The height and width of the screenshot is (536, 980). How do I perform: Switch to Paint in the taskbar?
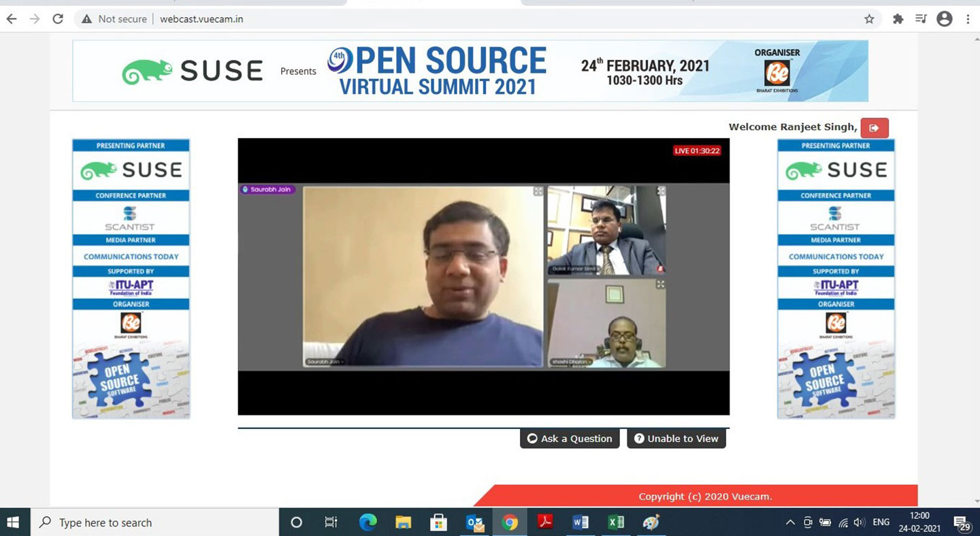pos(651,522)
